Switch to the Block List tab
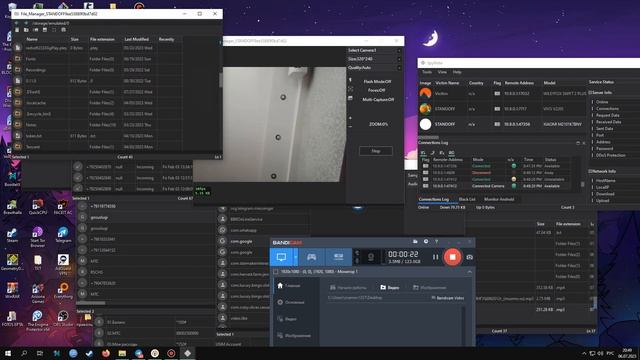Viewport: 640px width, 360px height. pos(467,199)
